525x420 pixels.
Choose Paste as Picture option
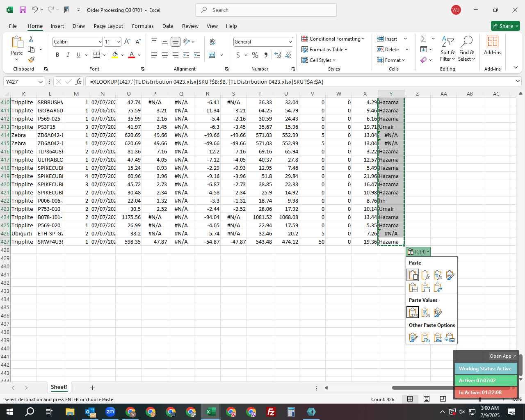(438, 338)
